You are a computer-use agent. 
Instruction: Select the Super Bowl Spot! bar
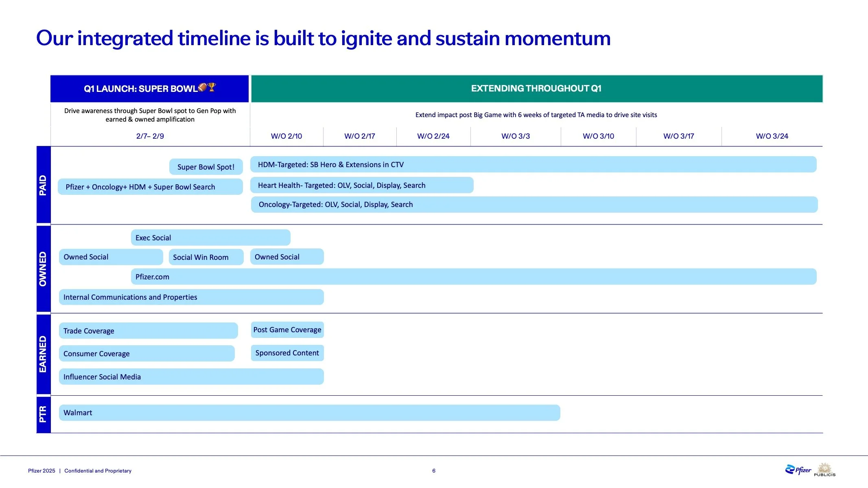[x=206, y=167]
